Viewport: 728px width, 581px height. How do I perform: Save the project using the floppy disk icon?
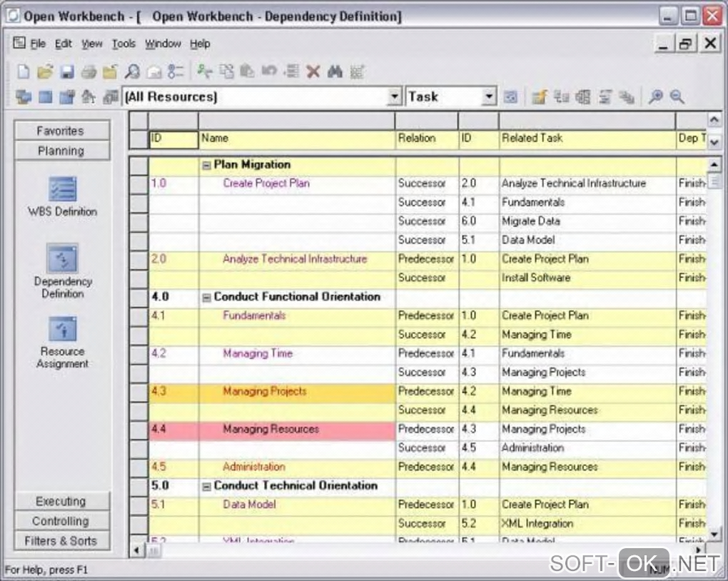67,71
